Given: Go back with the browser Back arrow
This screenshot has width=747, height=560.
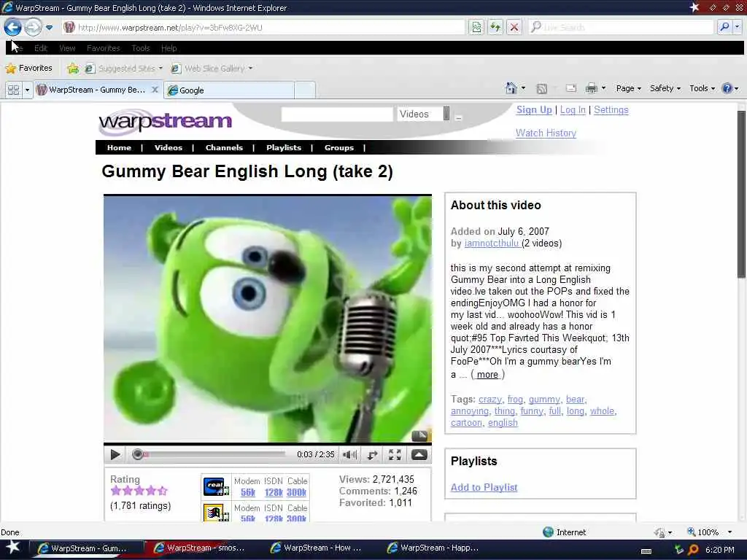Looking at the screenshot, I should (13, 27).
